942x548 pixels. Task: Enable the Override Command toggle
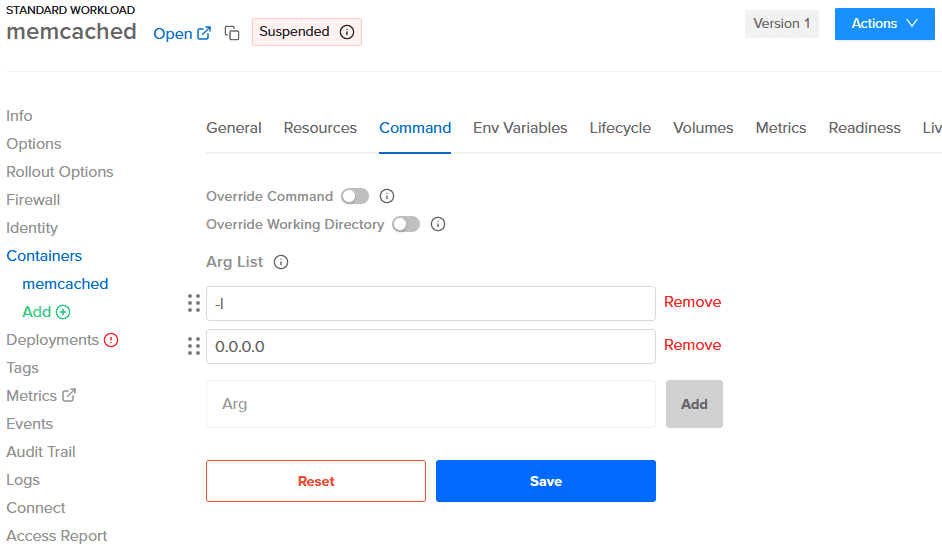pyautogui.click(x=355, y=196)
